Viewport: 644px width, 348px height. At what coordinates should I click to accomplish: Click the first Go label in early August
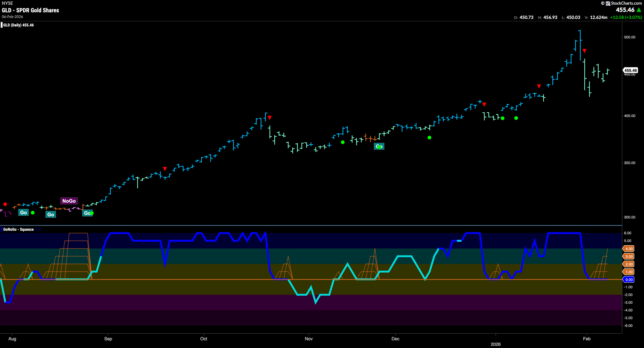[23, 213]
